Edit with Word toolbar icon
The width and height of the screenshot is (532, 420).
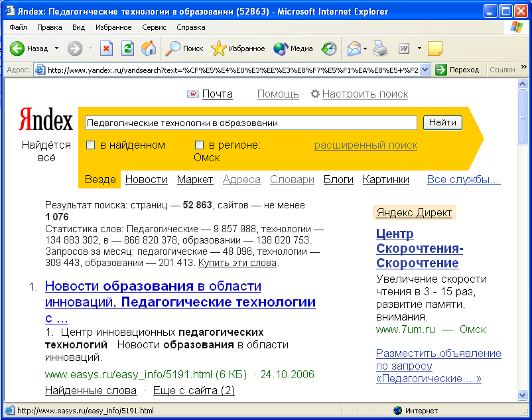[x=404, y=48]
